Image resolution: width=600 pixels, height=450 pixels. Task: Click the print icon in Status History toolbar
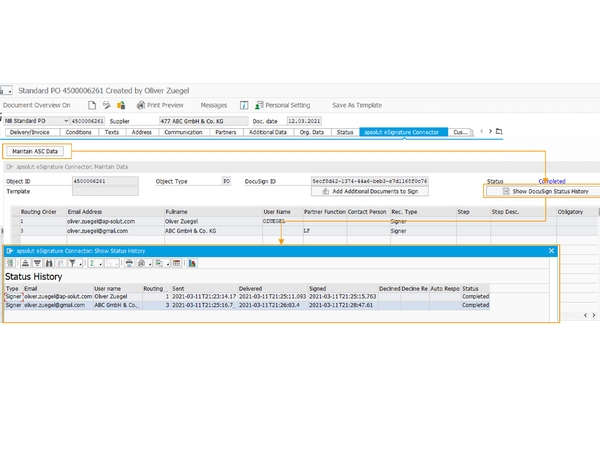click(129, 263)
